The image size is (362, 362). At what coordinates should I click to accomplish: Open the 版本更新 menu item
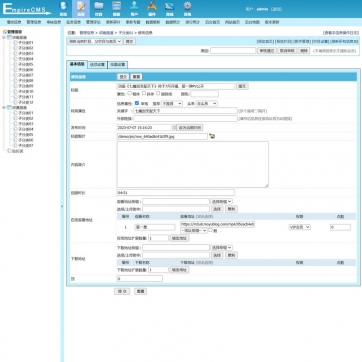pos(272,22)
